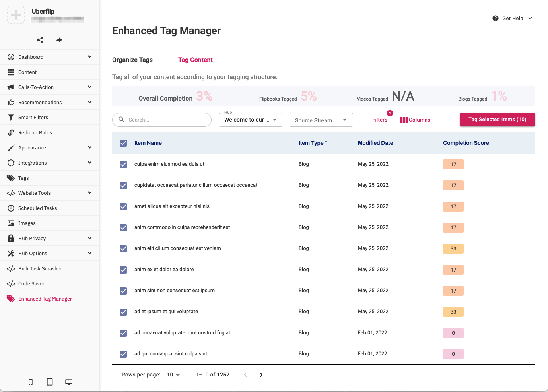Open the Source Stream dropdown

321,120
